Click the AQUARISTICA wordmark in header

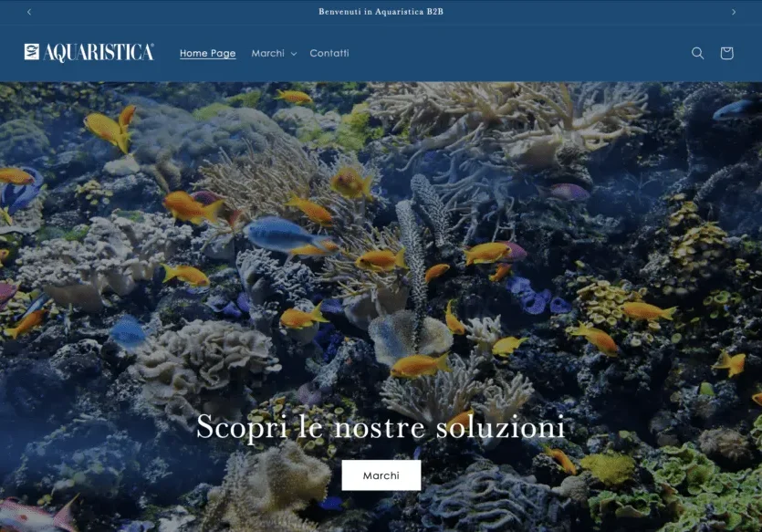click(99, 53)
